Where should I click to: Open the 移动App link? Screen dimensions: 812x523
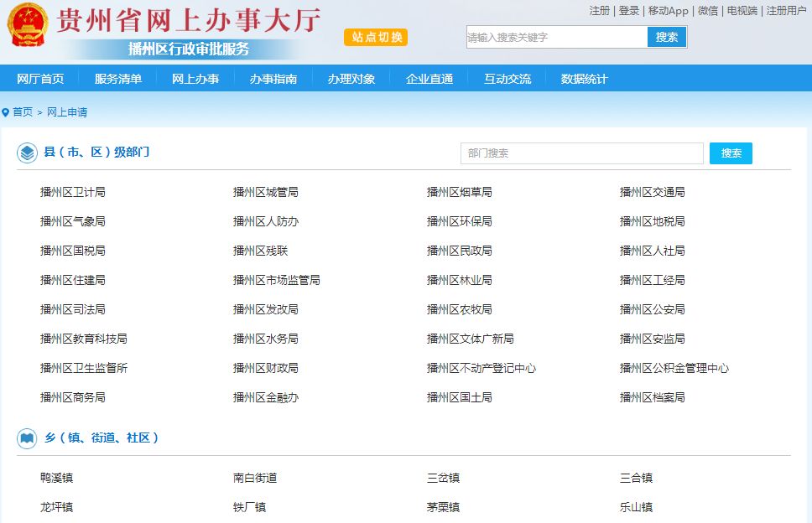(x=669, y=11)
